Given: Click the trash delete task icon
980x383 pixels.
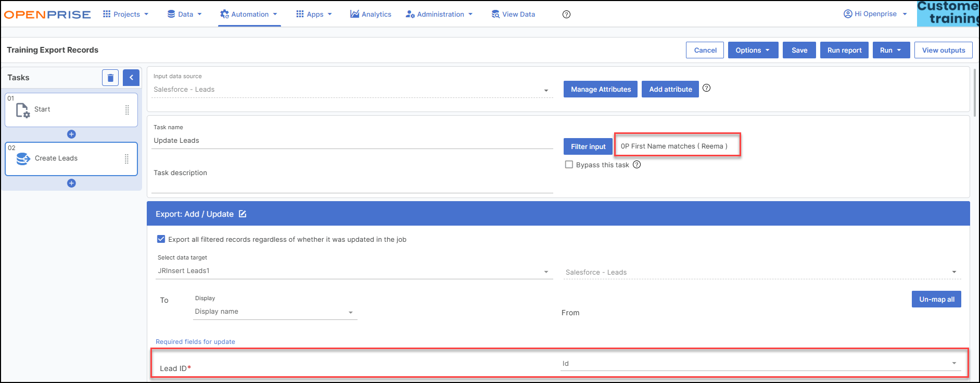Looking at the screenshot, I should point(110,78).
